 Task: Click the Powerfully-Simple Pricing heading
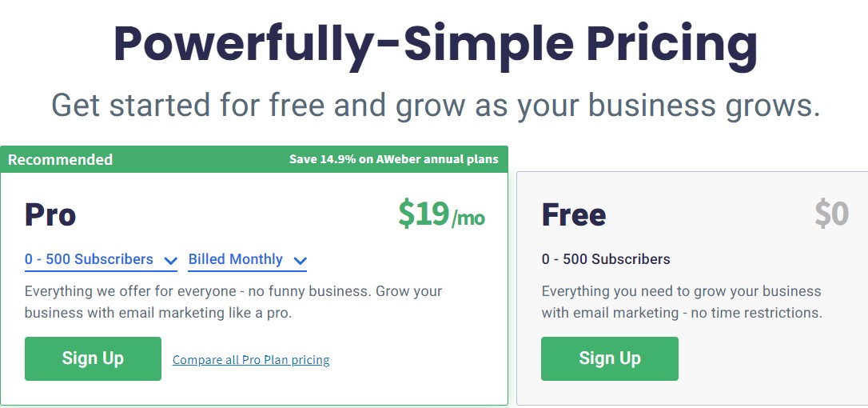(x=435, y=43)
